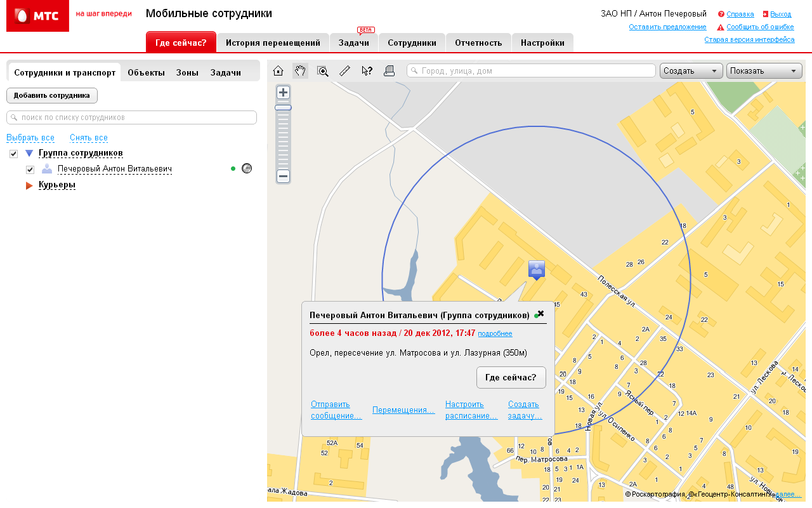Select the hand pan tool
Viewport: 812px width, 508px height.
[x=301, y=71]
